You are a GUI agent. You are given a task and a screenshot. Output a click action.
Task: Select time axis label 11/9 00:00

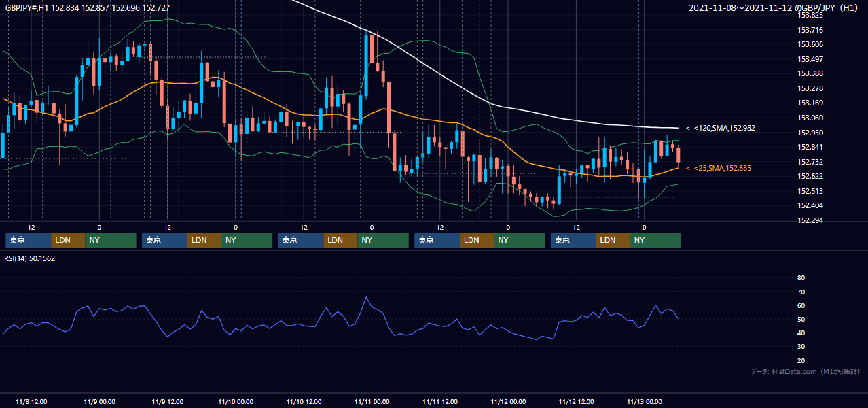pyautogui.click(x=99, y=401)
